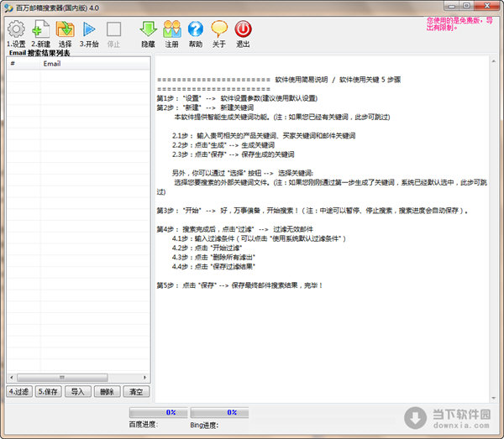Screen dimensions: 504x439
Task: Click the pink free-version notice text
Action: [459, 24]
